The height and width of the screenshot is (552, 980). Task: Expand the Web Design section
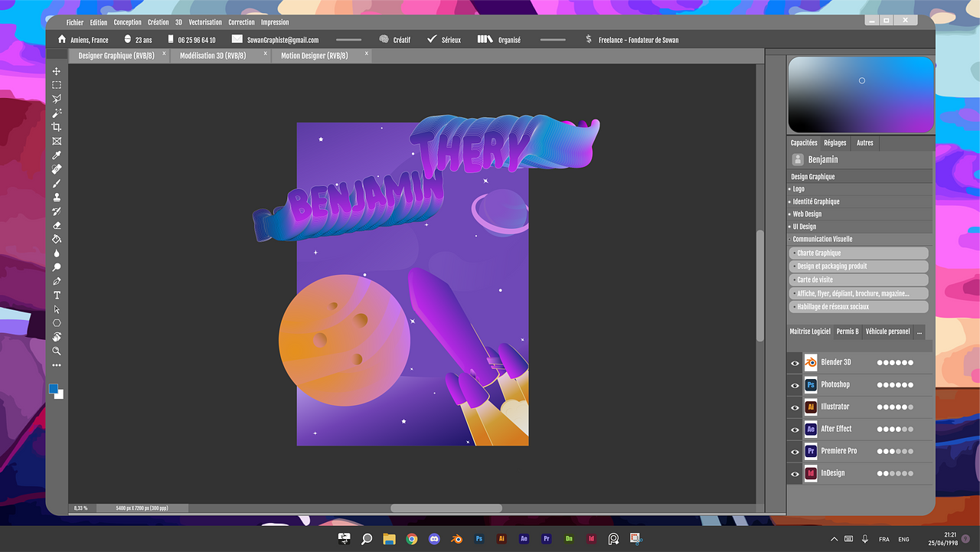click(x=861, y=214)
